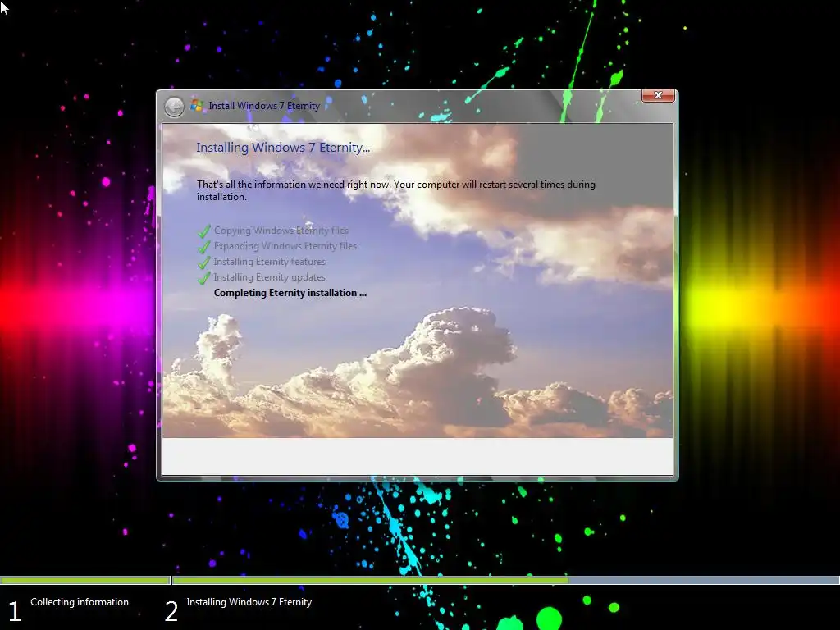Click the Windows flag logo in title bar

197,106
